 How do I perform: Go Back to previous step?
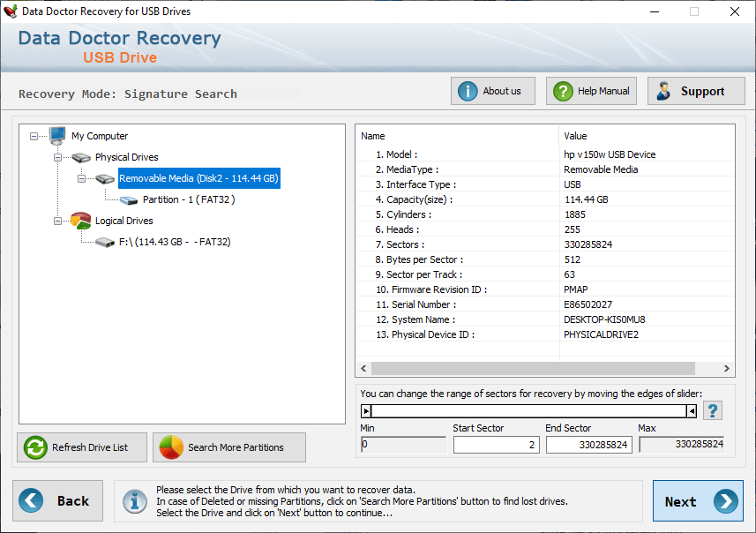tap(58, 500)
